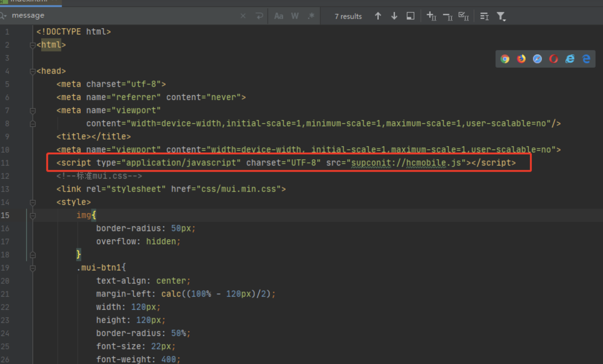Open page in Firefox browser

[521, 59]
